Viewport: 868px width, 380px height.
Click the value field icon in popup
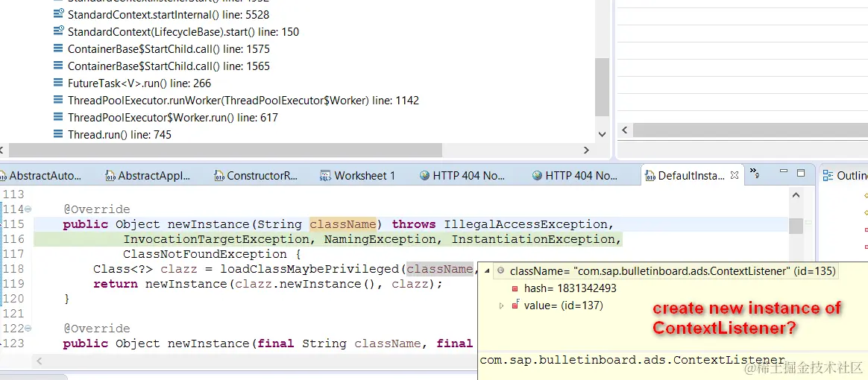(x=515, y=305)
